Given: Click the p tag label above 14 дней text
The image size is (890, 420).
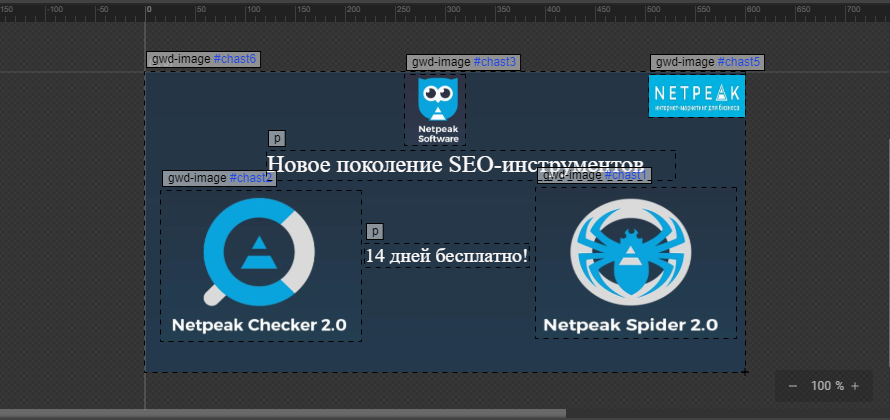Looking at the screenshot, I should (x=375, y=232).
